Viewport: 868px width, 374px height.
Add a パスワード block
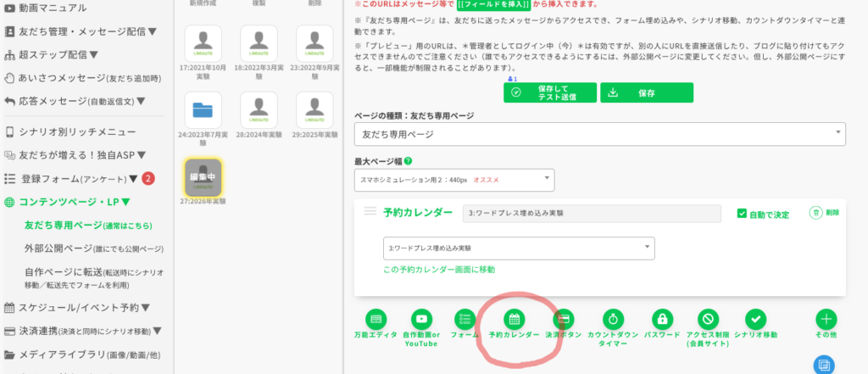click(662, 319)
